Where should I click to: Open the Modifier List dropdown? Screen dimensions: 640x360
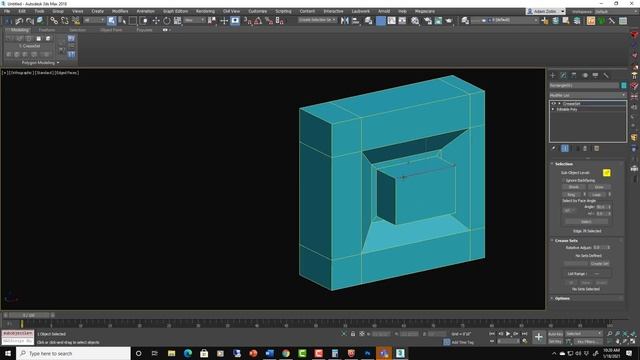click(x=588, y=95)
